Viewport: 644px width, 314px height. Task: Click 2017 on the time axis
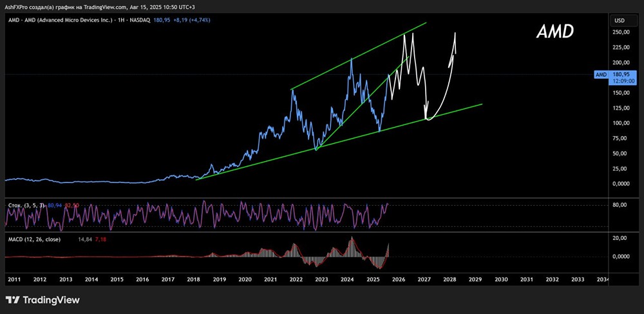(168, 279)
